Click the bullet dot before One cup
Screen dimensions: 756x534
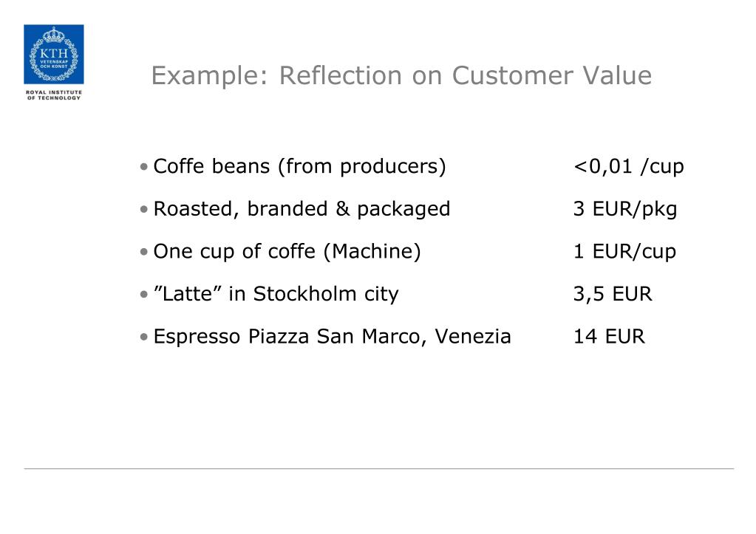(143, 252)
